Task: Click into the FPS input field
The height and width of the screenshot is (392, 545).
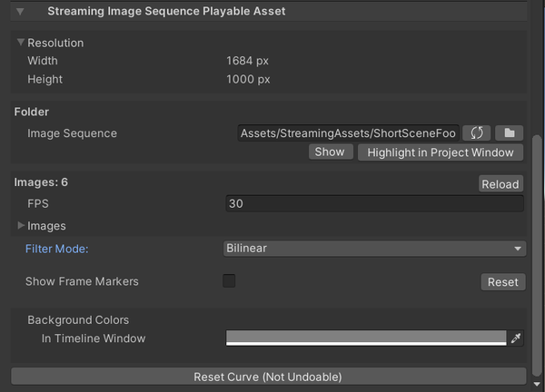Action: click(x=374, y=204)
